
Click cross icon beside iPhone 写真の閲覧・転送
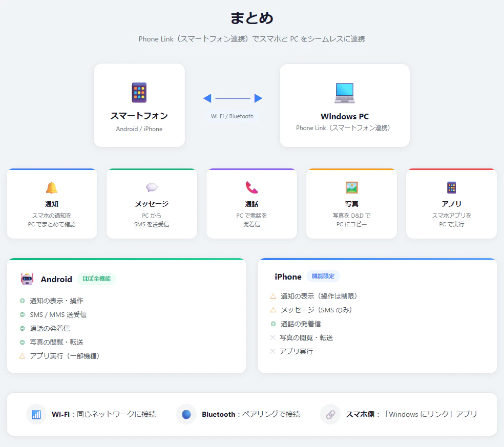point(273,337)
